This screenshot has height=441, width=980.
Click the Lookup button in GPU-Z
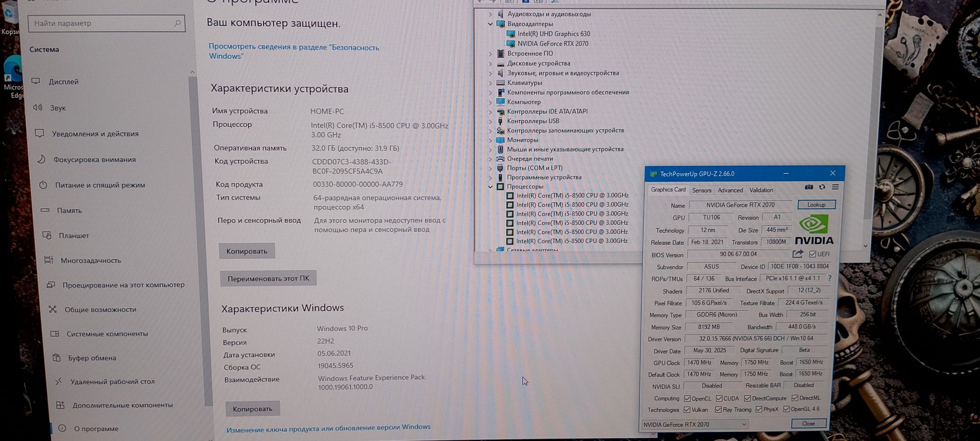(x=816, y=205)
